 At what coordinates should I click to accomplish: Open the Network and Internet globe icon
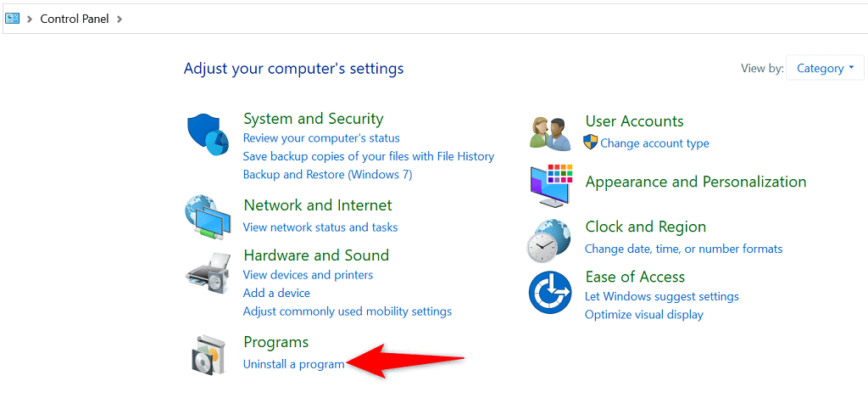[208, 217]
